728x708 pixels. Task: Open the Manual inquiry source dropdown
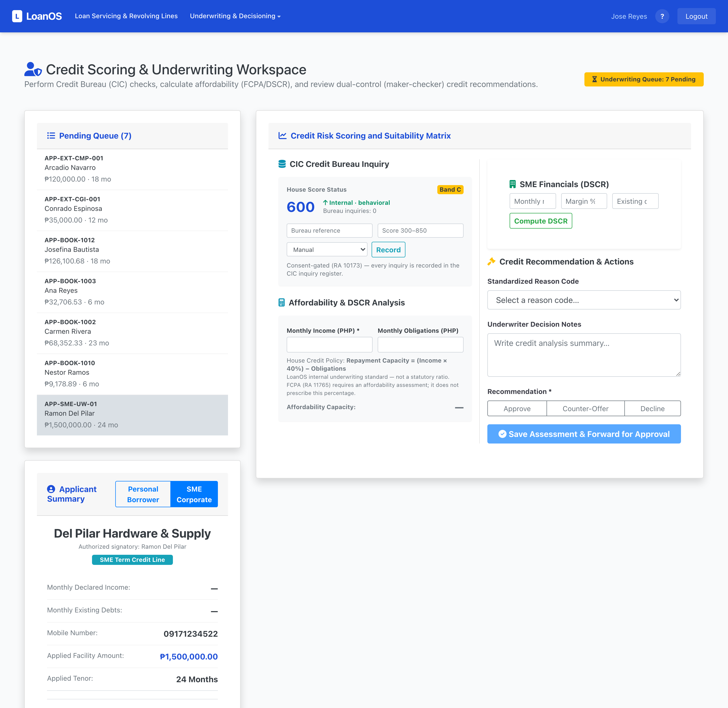pyautogui.click(x=327, y=250)
